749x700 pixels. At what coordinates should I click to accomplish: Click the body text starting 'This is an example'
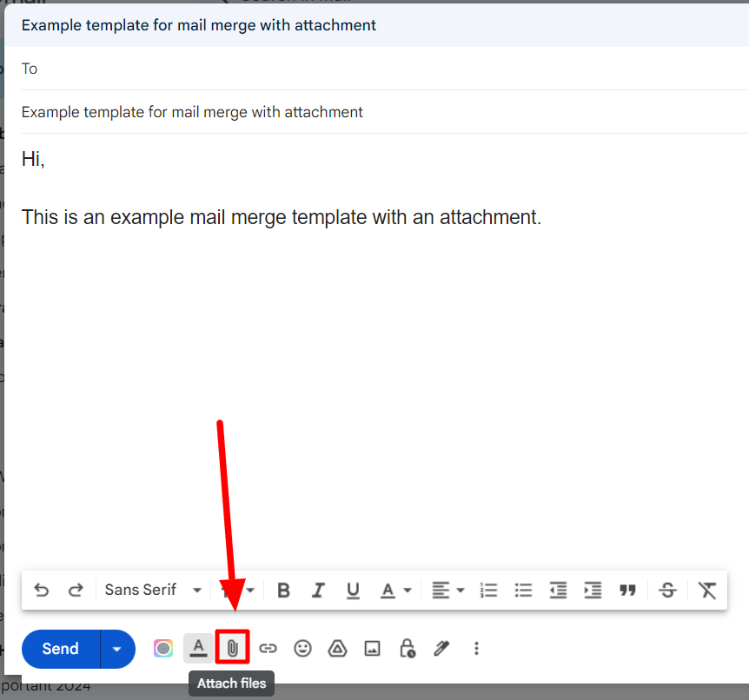pyautogui.click(x=282, y=217)
